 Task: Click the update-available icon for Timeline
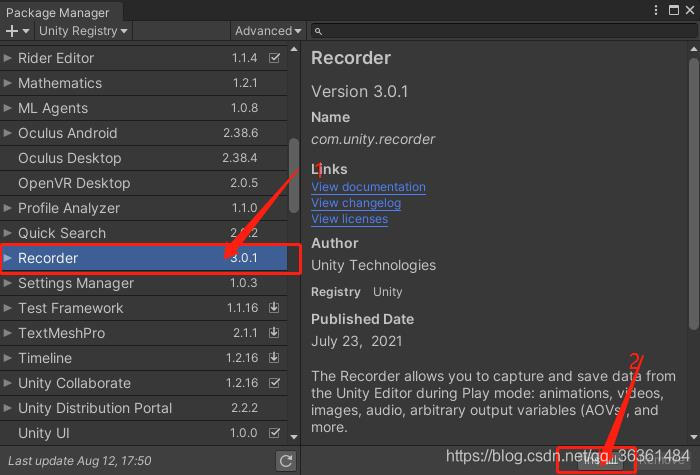[x=274, y=357]
